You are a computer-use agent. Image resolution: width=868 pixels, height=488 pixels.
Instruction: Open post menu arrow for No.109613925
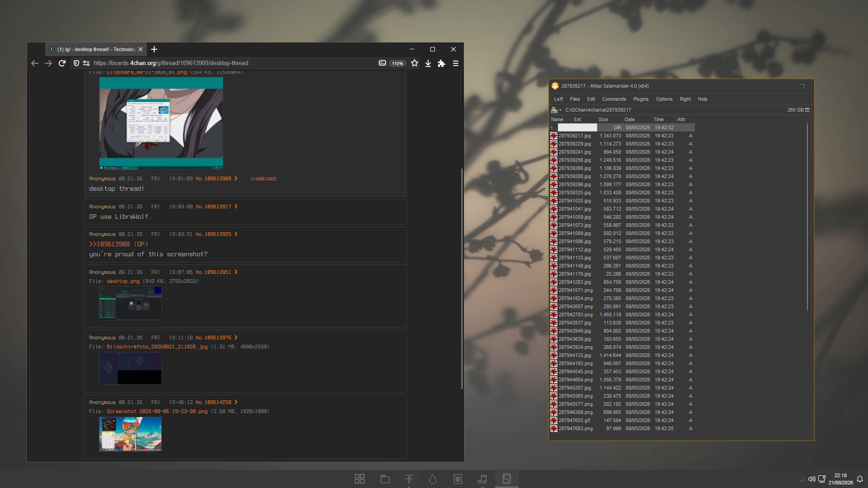point(236,234)
